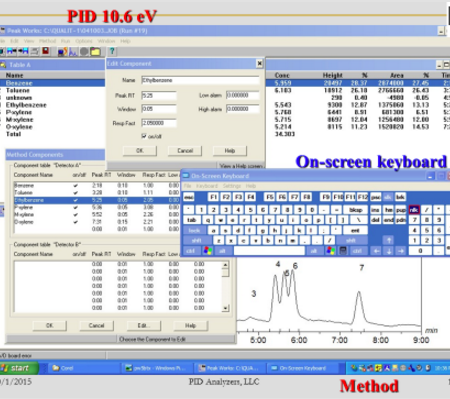This screenshot has height=399, width=450.
Task: Toggle the on/off checkbox in Edit Component
Action: (144, 136)
